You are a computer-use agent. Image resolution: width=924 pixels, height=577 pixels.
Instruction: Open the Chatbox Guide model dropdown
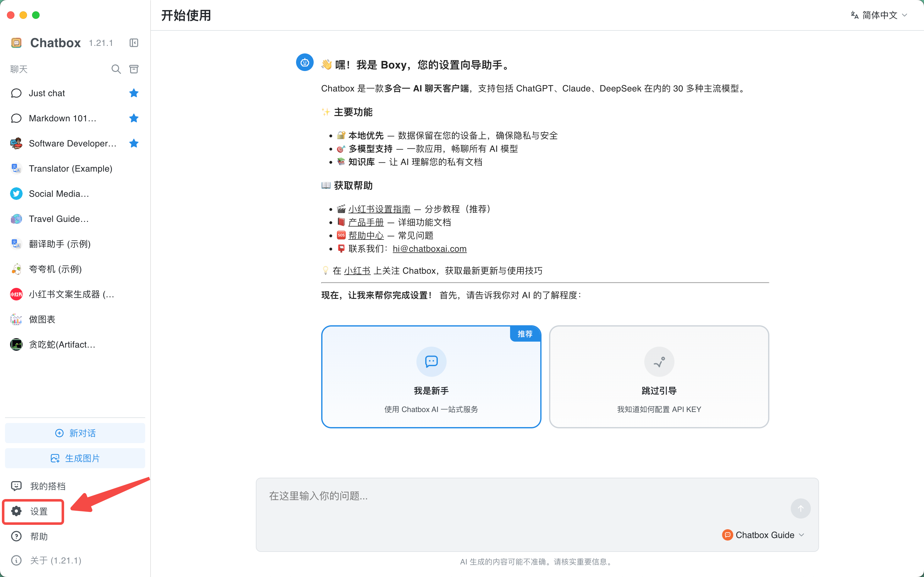click(763, 535)
